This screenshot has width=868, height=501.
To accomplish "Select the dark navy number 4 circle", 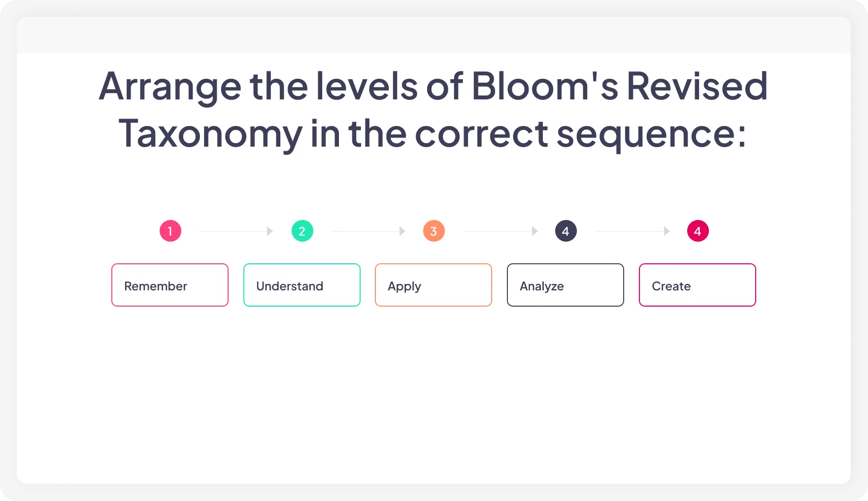I will click(x=566, y=231).
